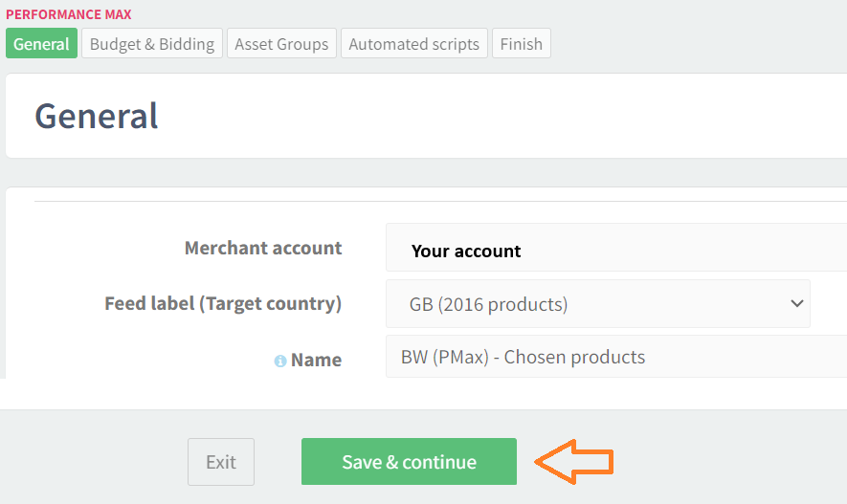847x504 pixels.
Task: Click the chevron arrow in Feed label dropdown
Action: 796,303
